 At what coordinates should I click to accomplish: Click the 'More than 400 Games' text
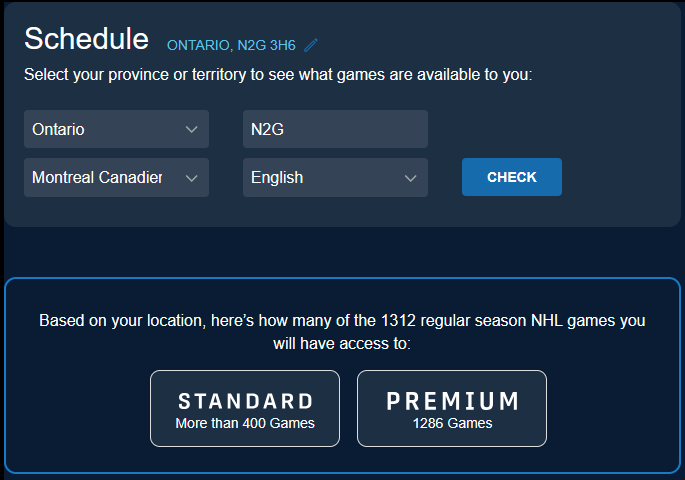click(245, 423)
